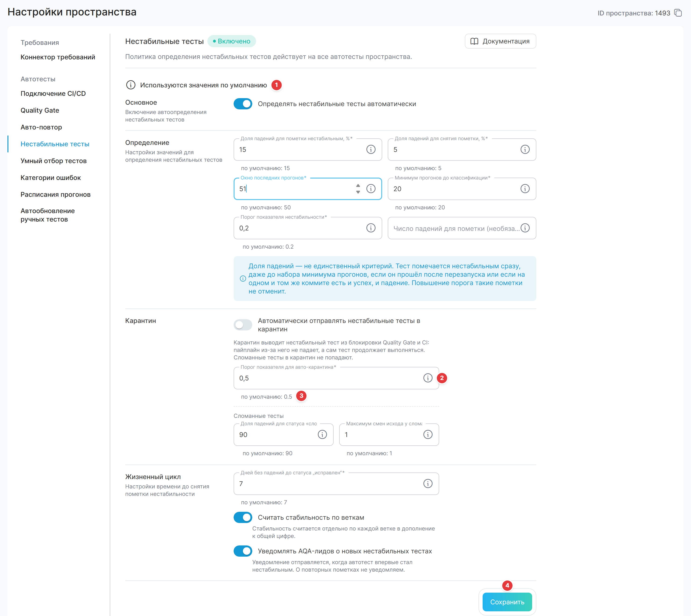691x616 pixels.
Task: Decrease the recent runs window value
Action: coord(358,192)
